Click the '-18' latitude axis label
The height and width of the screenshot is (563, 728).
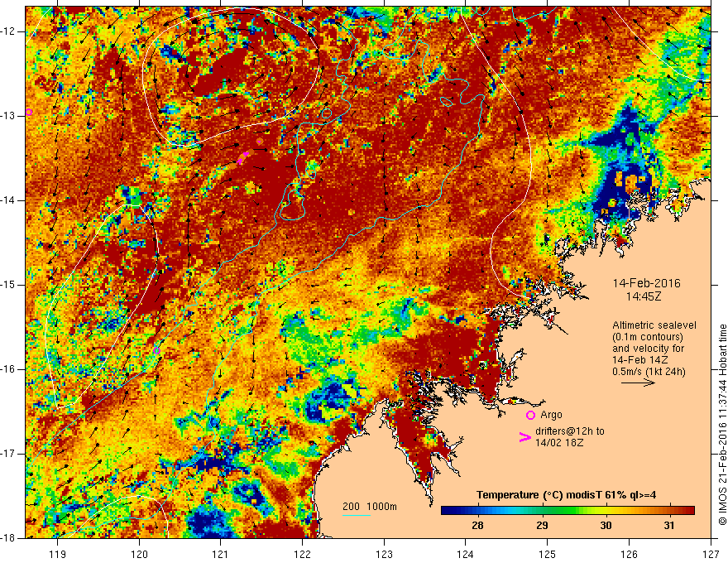coord(8,538)
